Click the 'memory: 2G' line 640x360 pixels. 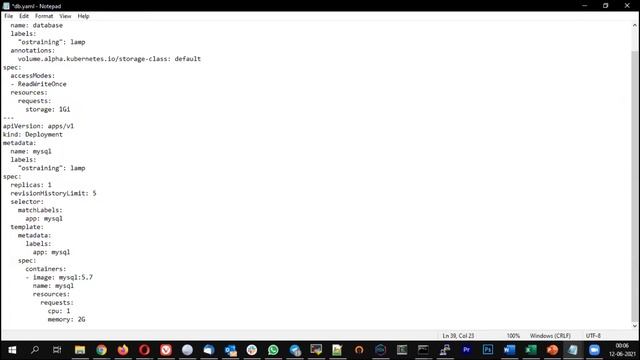click(66, 319)
